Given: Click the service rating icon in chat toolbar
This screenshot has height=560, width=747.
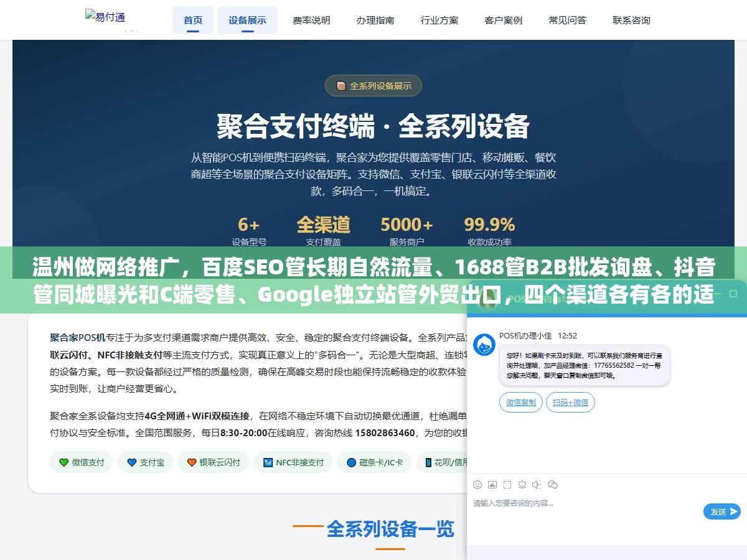Looking at the screenshot, I should (522, 485).
